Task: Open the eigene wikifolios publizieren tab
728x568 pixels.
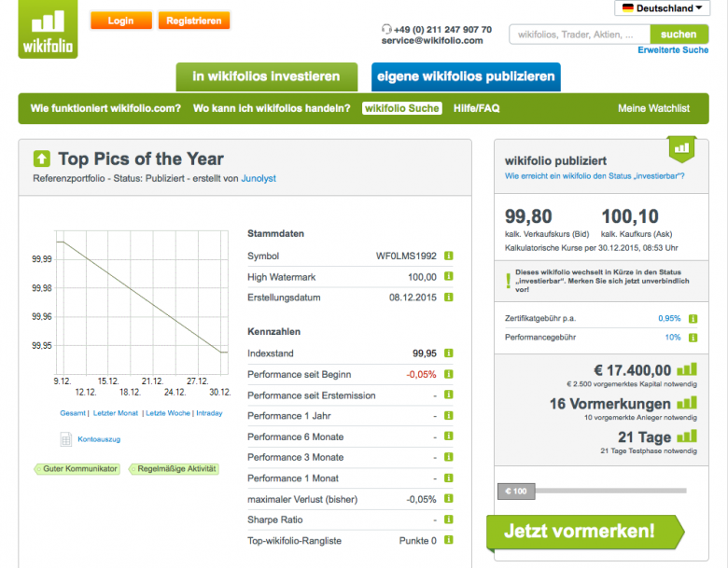Action: pyautogui.click(x=466, y=77)
